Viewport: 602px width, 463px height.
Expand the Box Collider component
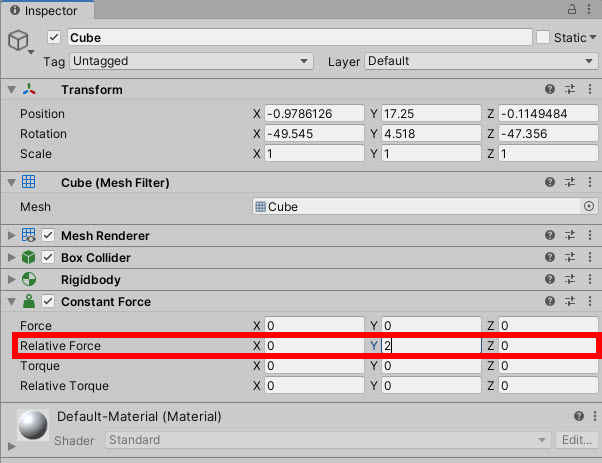tap(12, 257)
